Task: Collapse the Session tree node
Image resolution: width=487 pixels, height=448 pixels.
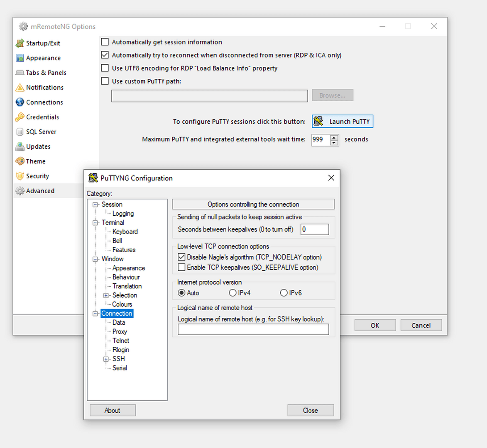Action: tap(95, 205)
